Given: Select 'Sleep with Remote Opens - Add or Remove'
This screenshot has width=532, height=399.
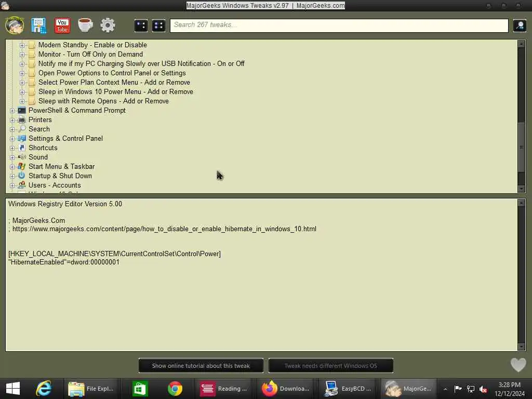Looking at the screenshot, I should [x=103, y=101].
